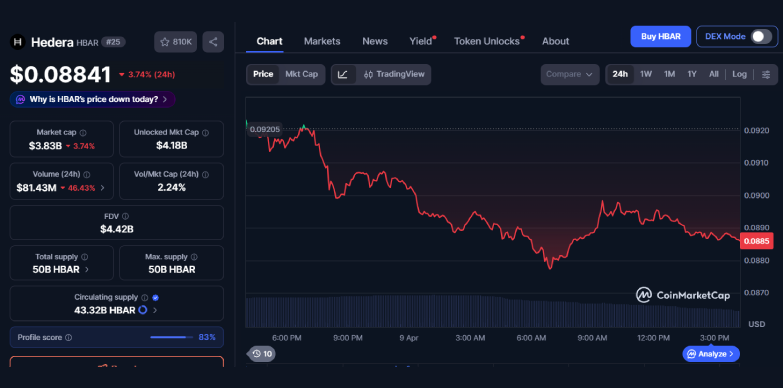The height and width of the screenshot is (388, 783).
Task: Click the history clock 10 badge
Action: coord(262,354)
